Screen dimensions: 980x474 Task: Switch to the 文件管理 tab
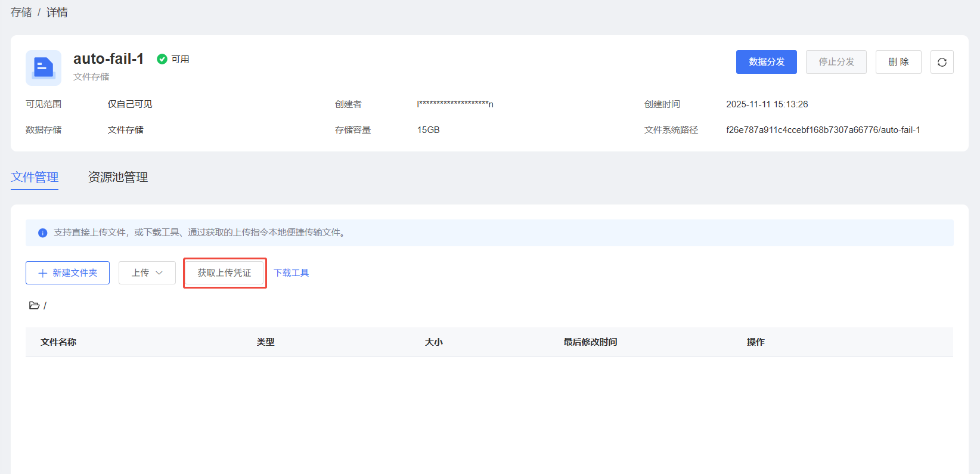[35, 177]
